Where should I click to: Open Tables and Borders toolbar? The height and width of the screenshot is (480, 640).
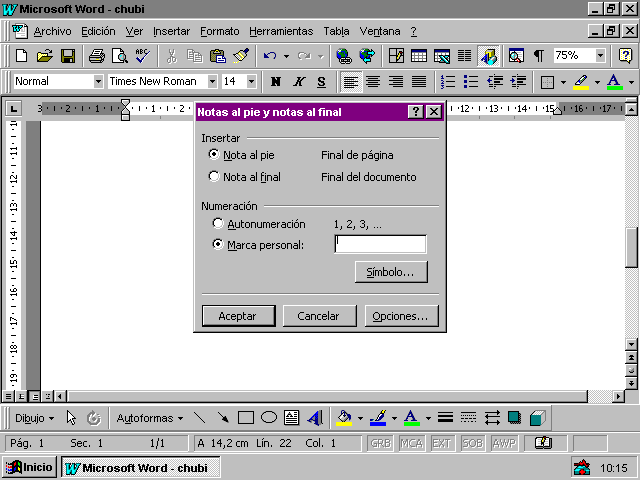[396, 56]
